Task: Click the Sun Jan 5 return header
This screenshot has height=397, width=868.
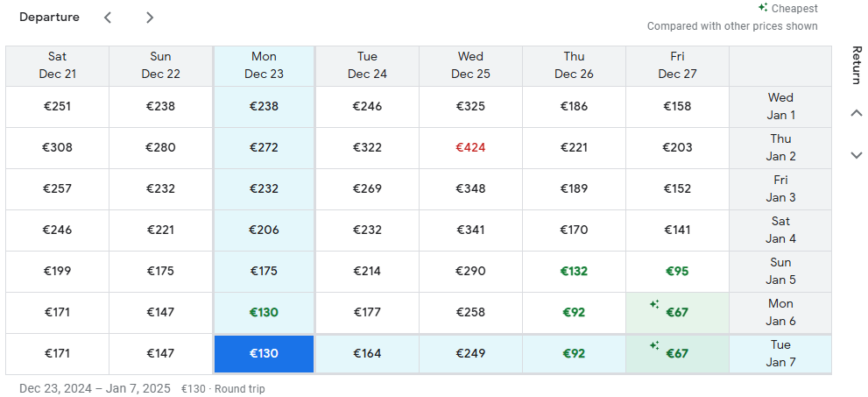Action: pyautogui.click(x=780, y=271)
